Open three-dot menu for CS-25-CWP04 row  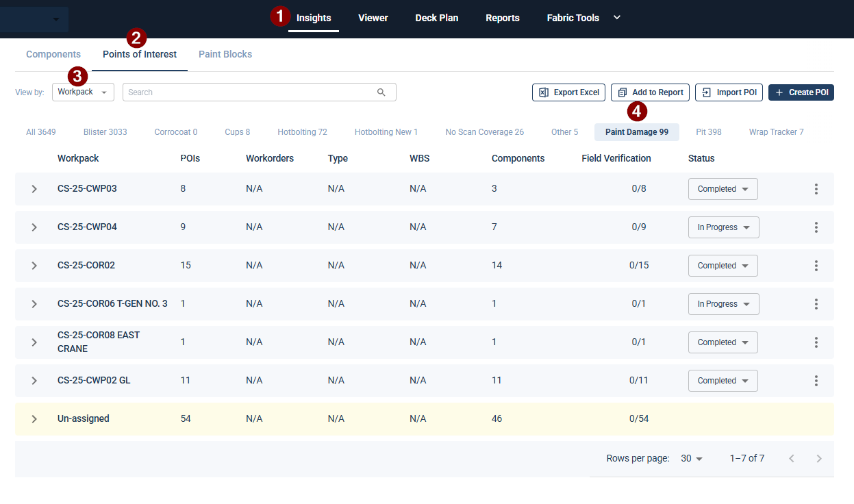[x=816, y=227]
